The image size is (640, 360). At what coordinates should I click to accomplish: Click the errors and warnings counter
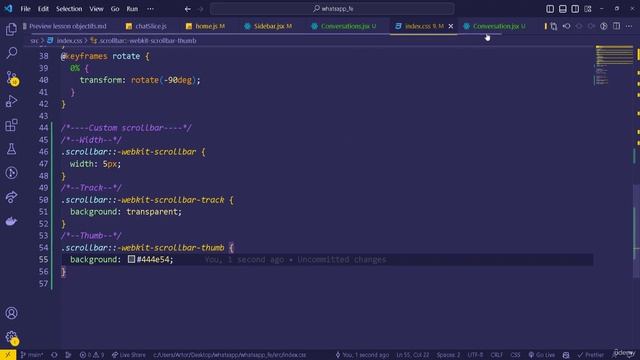click(x=92, y=355)
